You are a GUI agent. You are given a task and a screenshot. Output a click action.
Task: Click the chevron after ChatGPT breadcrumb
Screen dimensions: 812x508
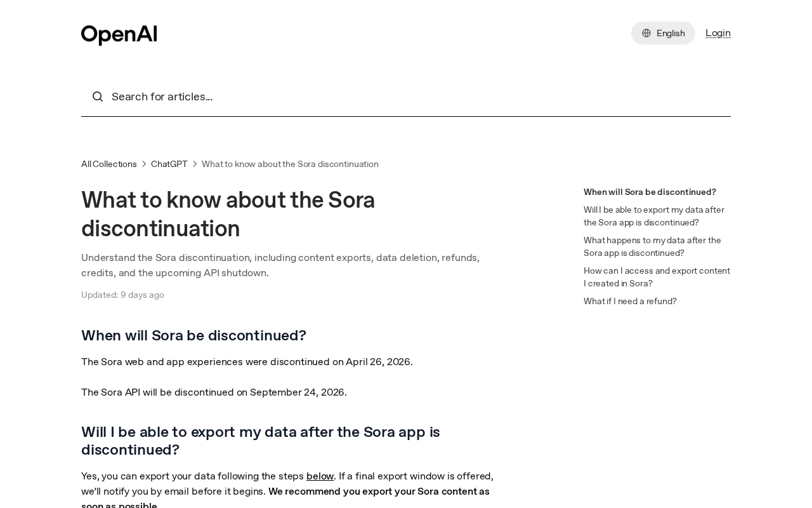(195, 164)
